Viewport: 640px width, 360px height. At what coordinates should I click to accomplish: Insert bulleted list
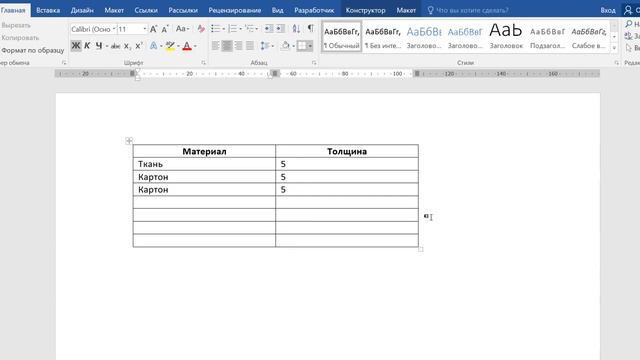tap(216, 29)
